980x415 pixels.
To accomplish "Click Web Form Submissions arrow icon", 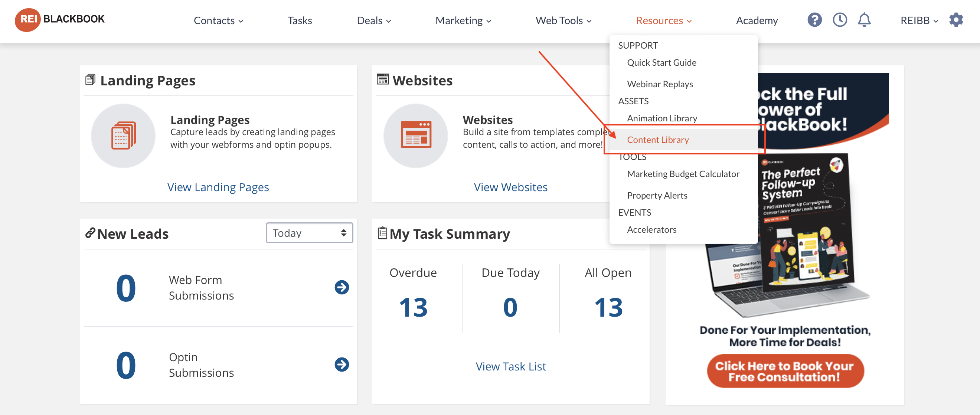I will pos(341,287).
